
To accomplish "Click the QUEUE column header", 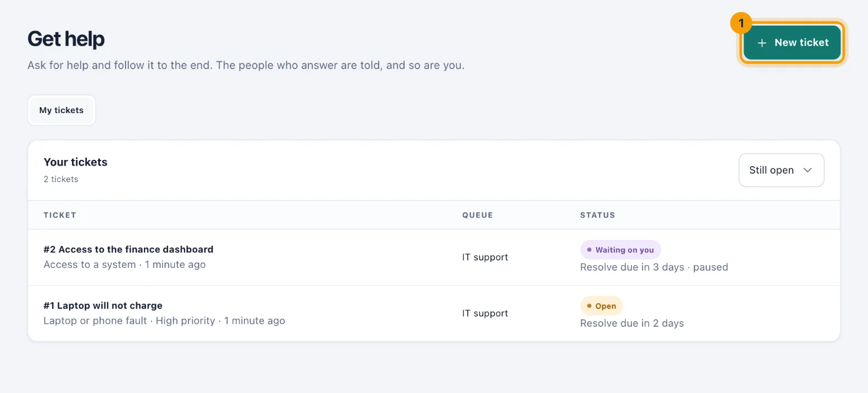I will tap(477, 215).
